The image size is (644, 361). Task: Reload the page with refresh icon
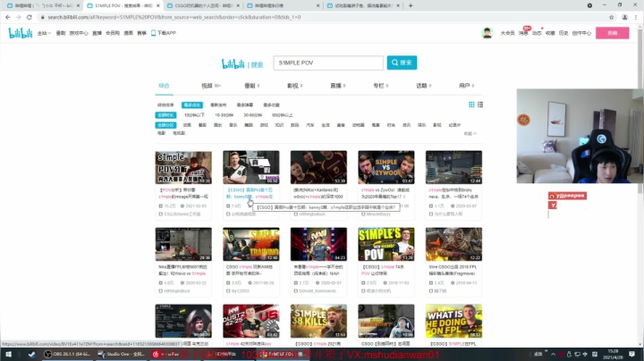(x=30, y=17)
